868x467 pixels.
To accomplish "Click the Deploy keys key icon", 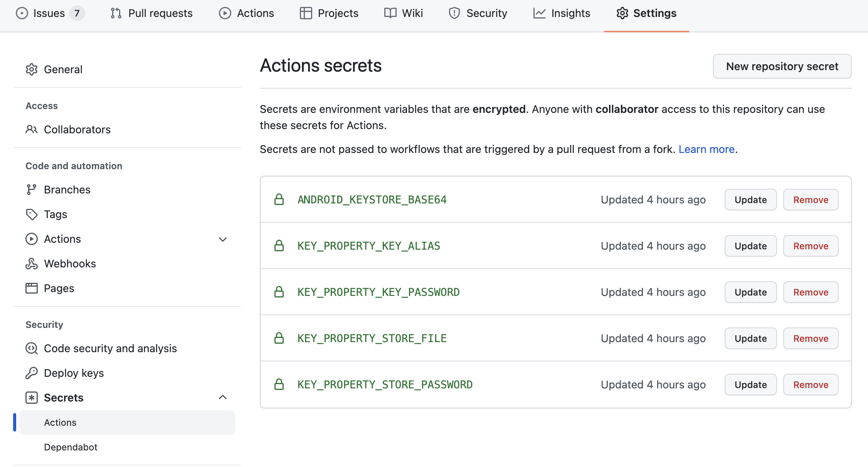I will pyautogui.click(x=32, y=373).
